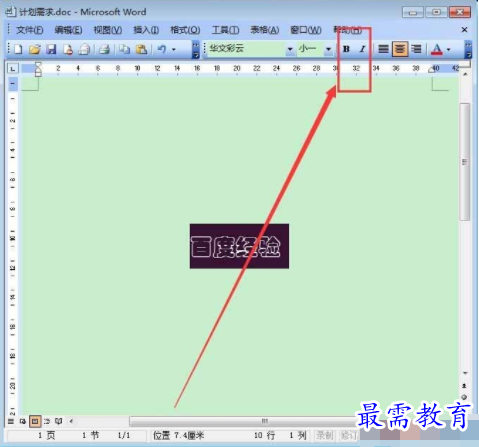Click the permission icon next to Save

68,50
